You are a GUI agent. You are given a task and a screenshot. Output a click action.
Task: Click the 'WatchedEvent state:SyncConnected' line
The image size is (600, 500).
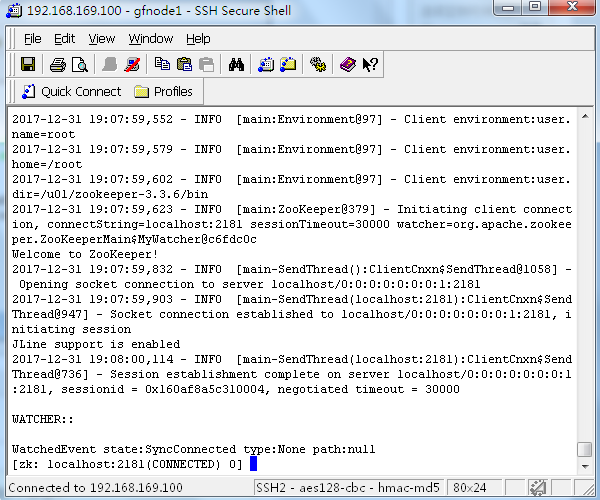(x=193, y=449)
